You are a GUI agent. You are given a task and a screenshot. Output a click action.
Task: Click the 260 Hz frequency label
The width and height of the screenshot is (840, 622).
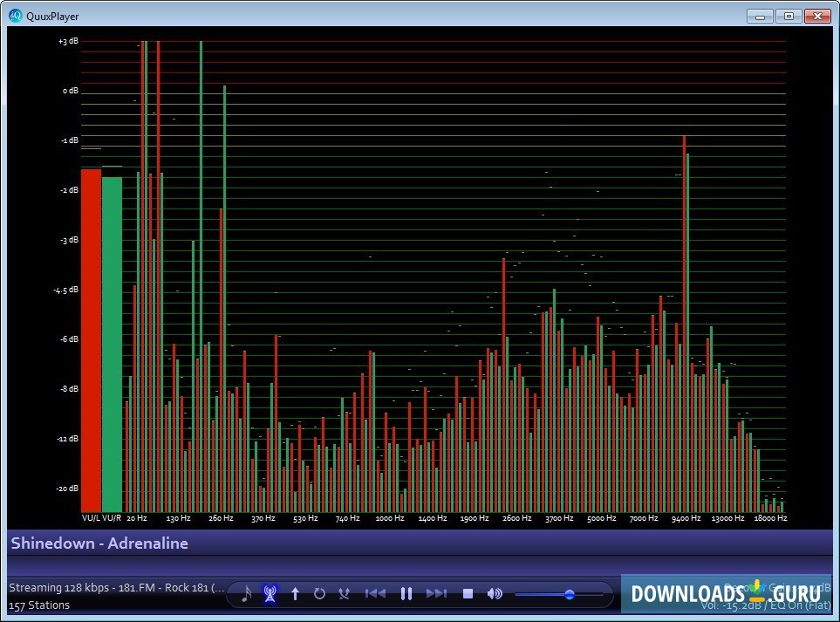(x=221, y=518)
